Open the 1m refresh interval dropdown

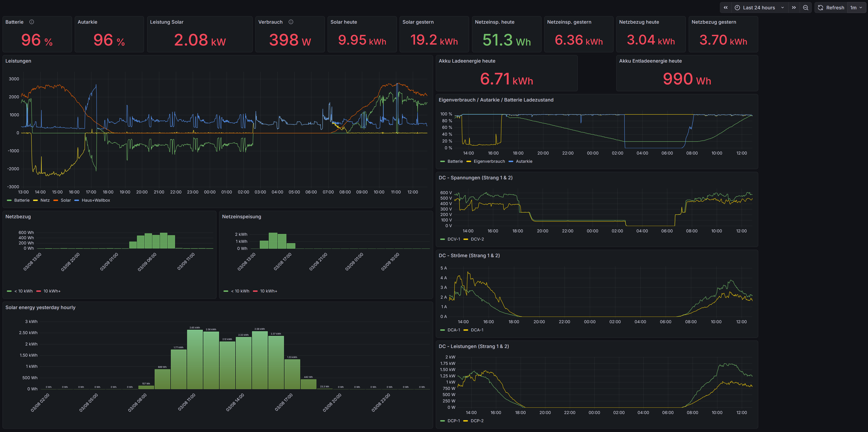(x=856, y=8)
